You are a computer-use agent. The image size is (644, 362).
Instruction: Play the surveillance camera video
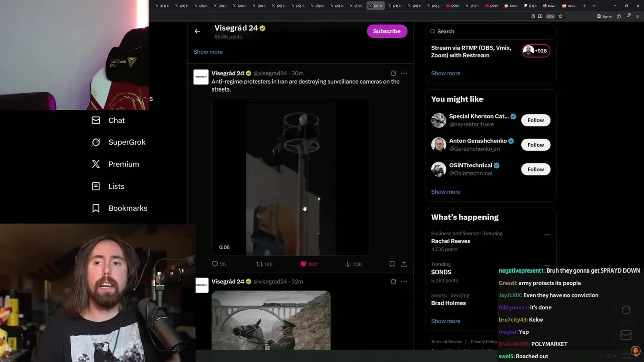290,177
